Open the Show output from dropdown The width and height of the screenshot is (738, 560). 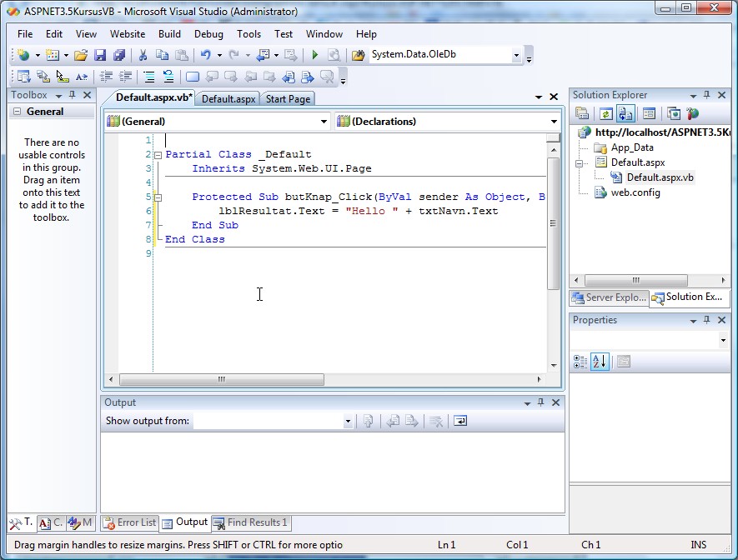(x=348, y=422)
